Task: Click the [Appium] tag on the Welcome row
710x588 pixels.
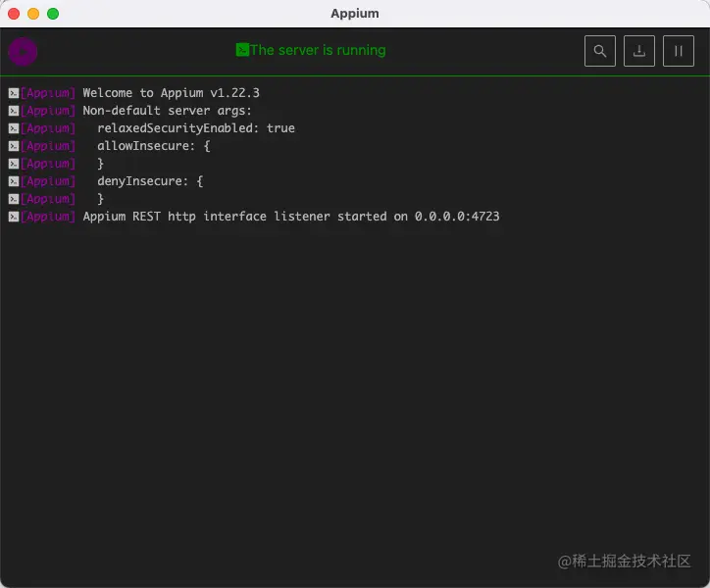Action: [47, 93]
